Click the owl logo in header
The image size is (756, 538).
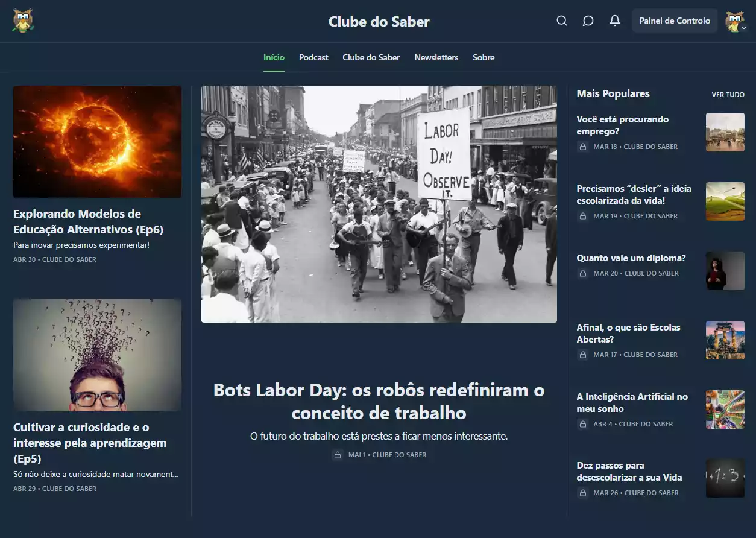[x=23, y=21]
